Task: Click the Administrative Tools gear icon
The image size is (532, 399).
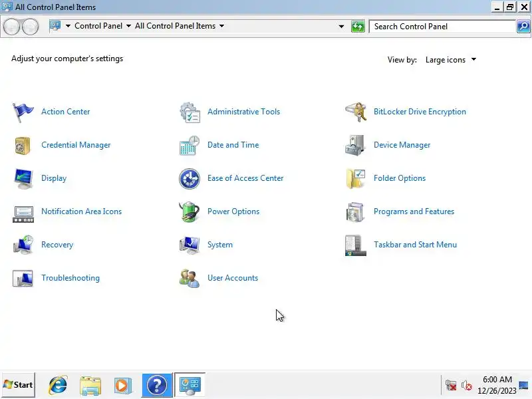Action: click(190, 112)
